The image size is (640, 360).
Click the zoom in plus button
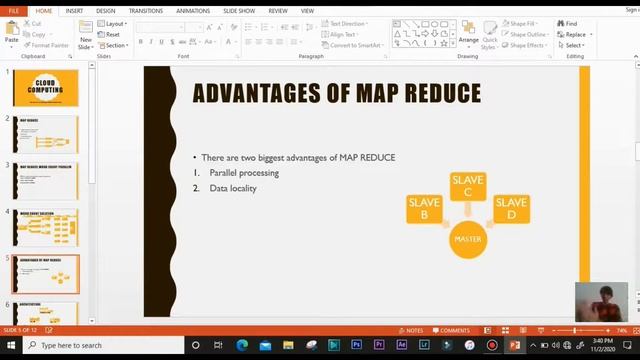click(x=608, y=330)
